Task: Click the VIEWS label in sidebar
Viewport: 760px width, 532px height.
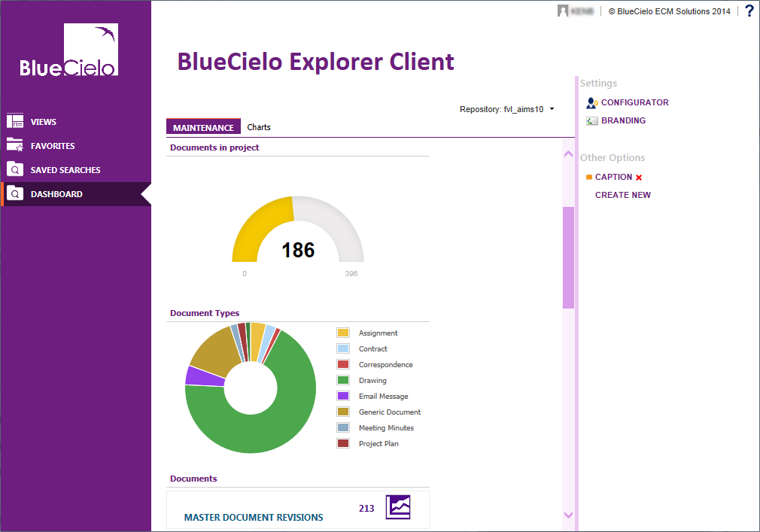Action: [x=44, y=122]
